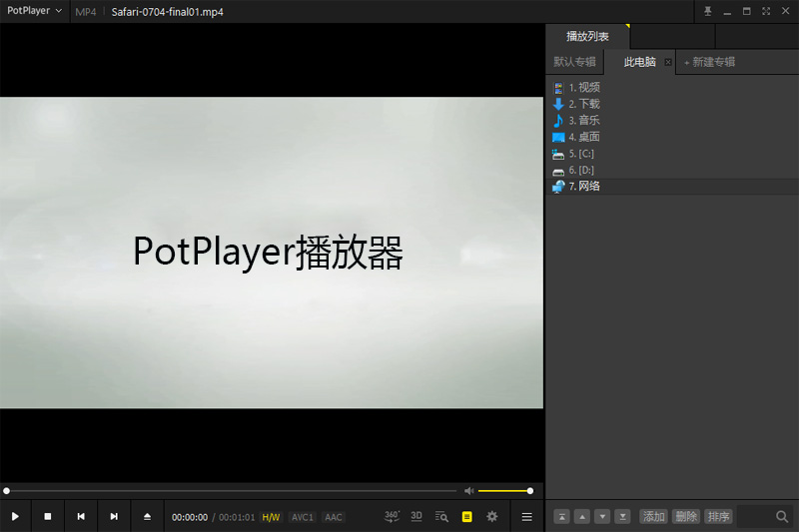Open the settings gear icon
The height and width of the screenshot is (532, 799).
491,517
